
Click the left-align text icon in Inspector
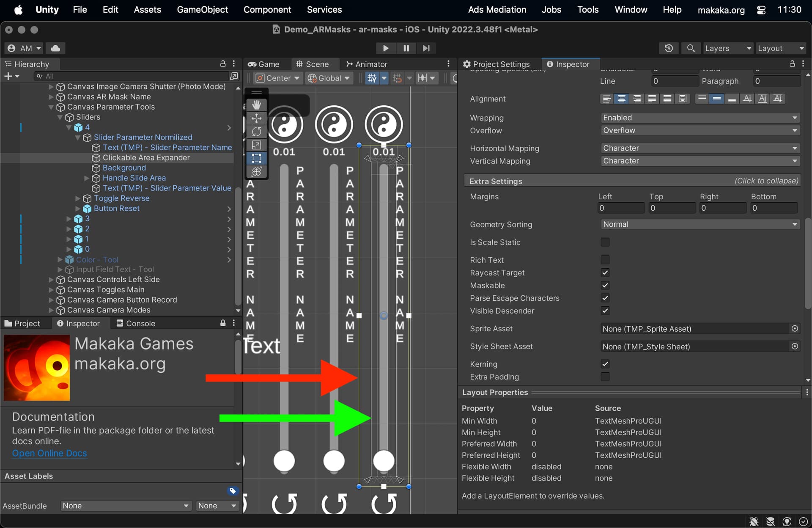pyautogui.click(x=606, y=99)
